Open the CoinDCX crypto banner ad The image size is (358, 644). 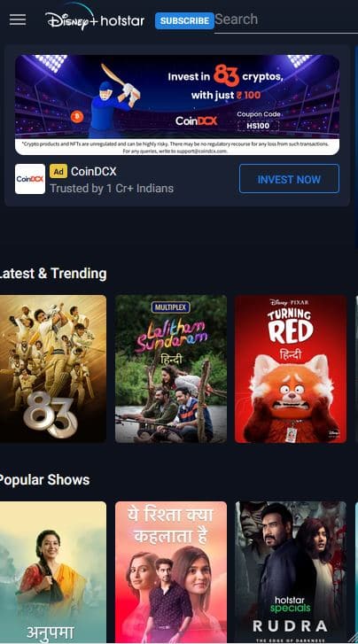(177, 105)
